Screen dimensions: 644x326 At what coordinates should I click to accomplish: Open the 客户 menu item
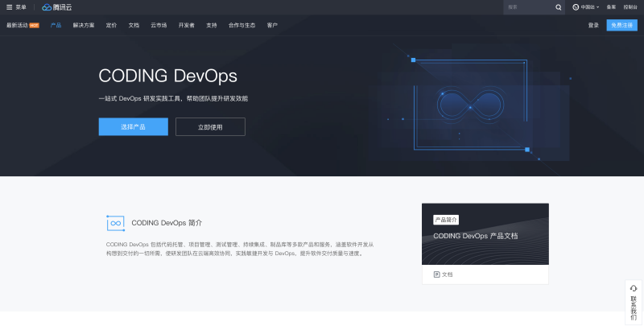pos(272,25)
